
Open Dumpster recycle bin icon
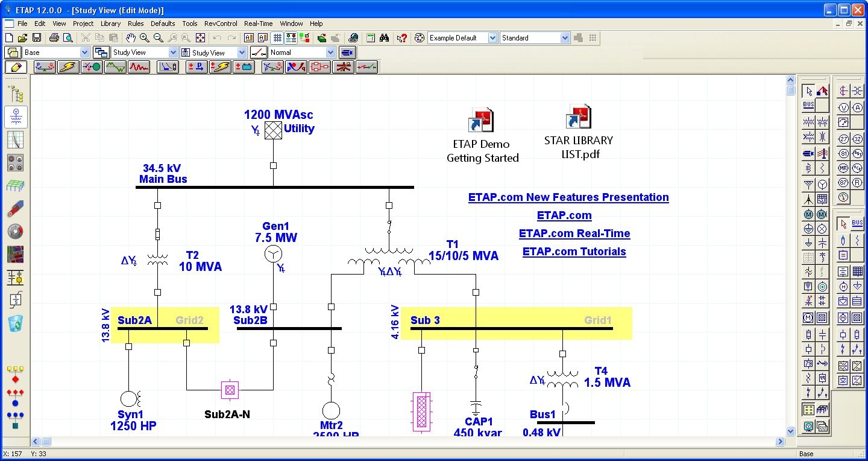(x=16, y=323)
